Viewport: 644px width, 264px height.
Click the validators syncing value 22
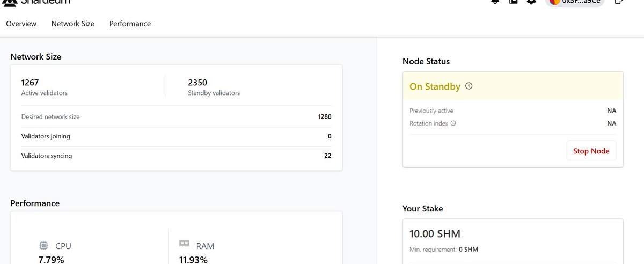328,156
